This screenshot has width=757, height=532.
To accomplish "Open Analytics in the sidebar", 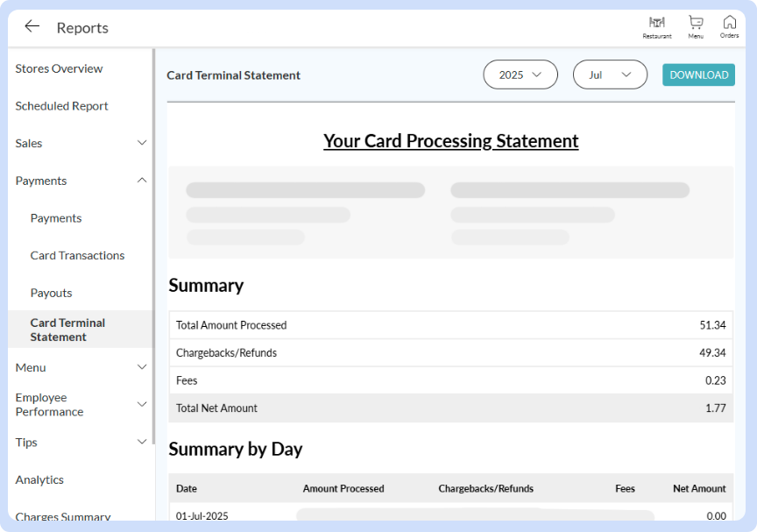I will [x=39, y=479].
